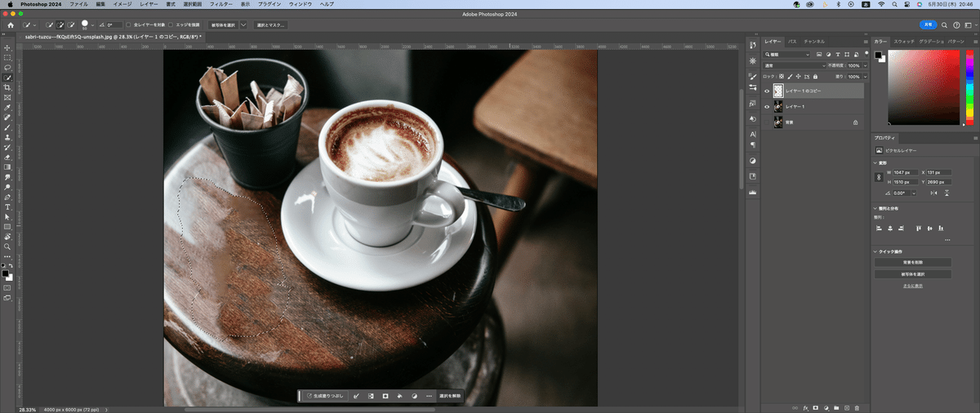Viewport: 980px width, 413px height.
Task: Click the invert selection icon in task bar
Action: pyautogui.click(x=371, y=396)
